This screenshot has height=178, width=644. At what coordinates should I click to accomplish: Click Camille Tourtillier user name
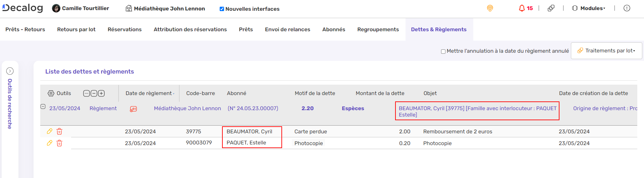[86, 8]
